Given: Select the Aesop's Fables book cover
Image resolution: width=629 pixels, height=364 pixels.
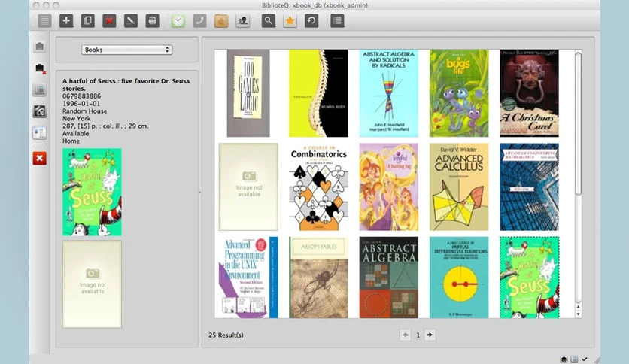Looking at the screenshot, I should [318, 278].
